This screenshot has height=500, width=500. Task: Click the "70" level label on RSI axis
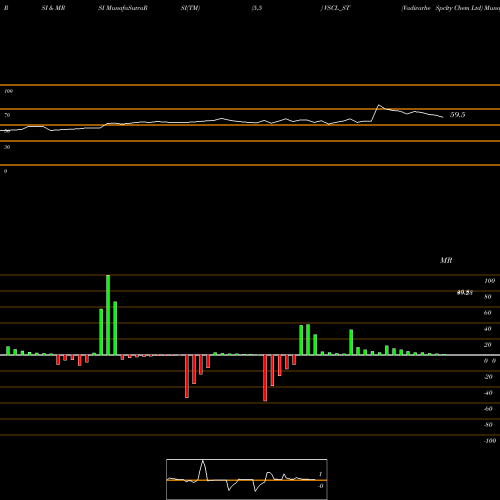pos(7,115)
